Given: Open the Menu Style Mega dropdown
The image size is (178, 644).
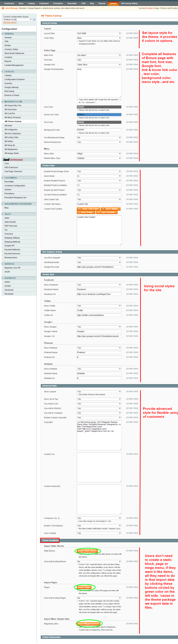Looking at the screenshot, I should tap(99, 153).
